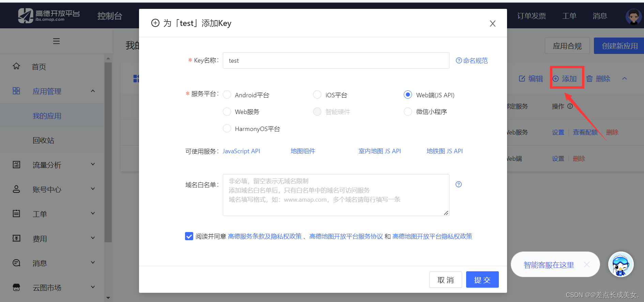Click the Amap open platform logo

[49, 16]
